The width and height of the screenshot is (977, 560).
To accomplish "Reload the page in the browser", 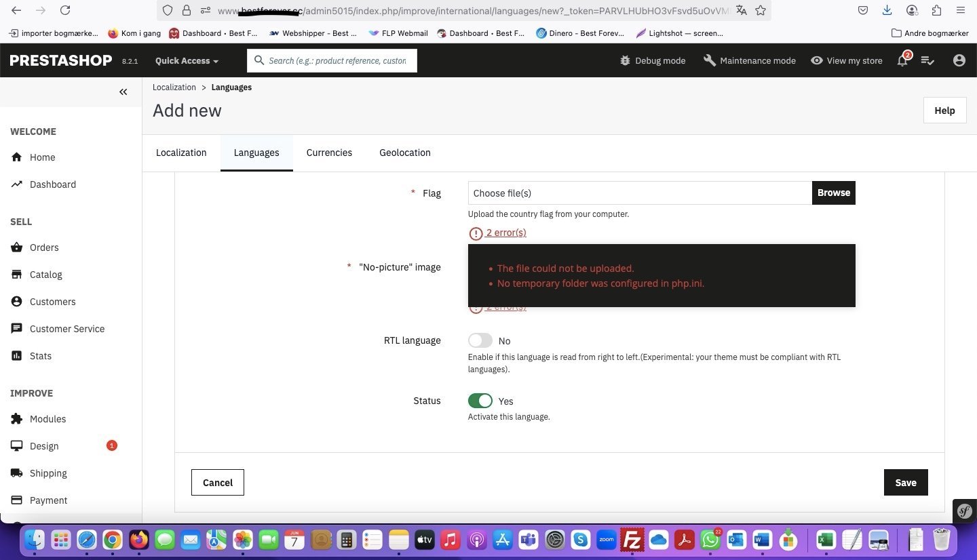I will click(65, 10).
